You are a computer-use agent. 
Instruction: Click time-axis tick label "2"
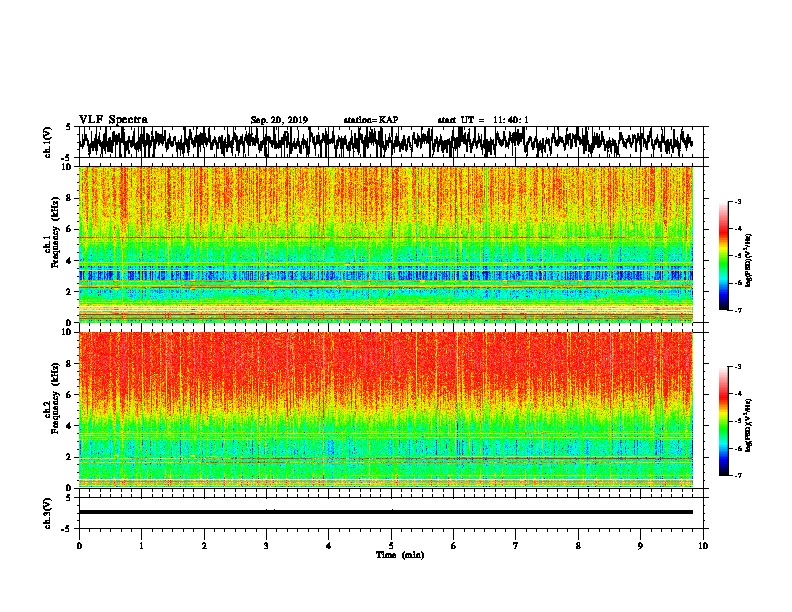(x=204, y=546)
